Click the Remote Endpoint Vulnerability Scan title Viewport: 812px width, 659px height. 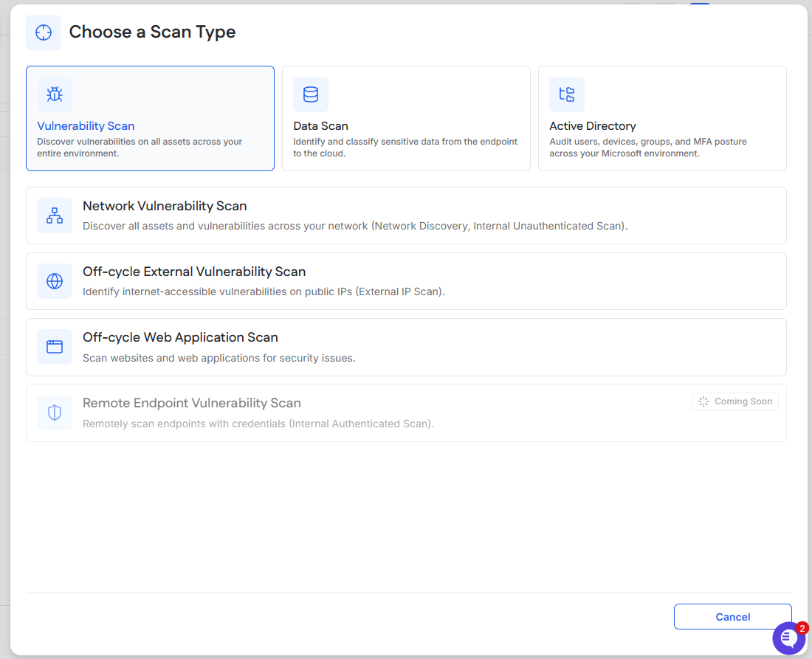pos(192,403)
